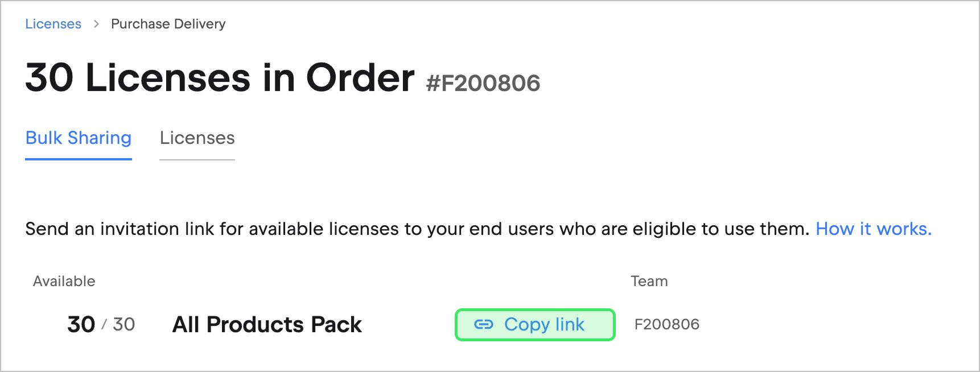Screen dimensions: 980x372
Task: Click the breadcrumb chevron separator
Action: [96, 24]
